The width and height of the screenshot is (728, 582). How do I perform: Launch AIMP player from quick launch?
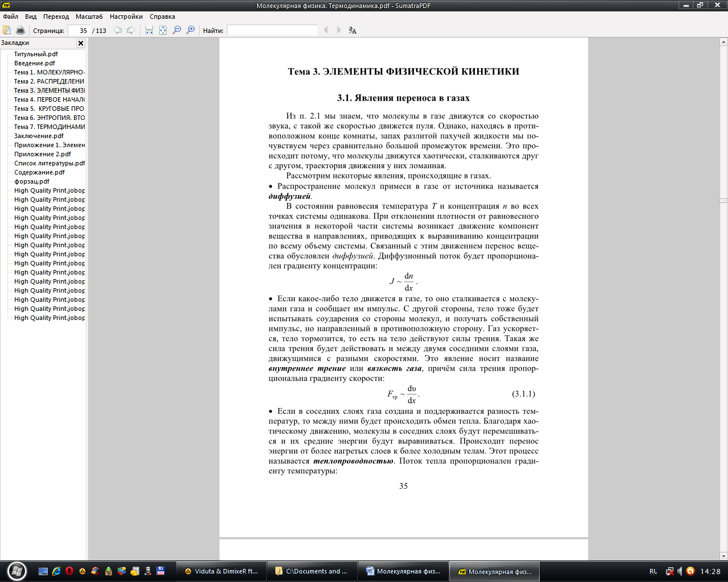click(82, 571)
